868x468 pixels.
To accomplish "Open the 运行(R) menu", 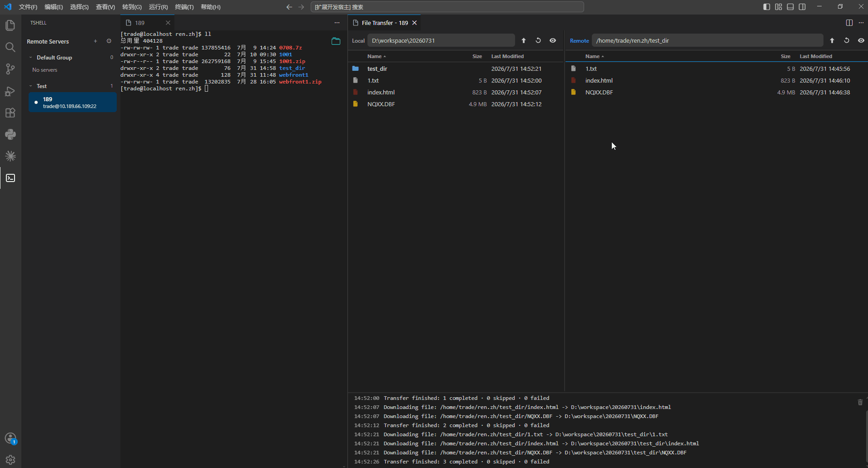I will point(158,7).
